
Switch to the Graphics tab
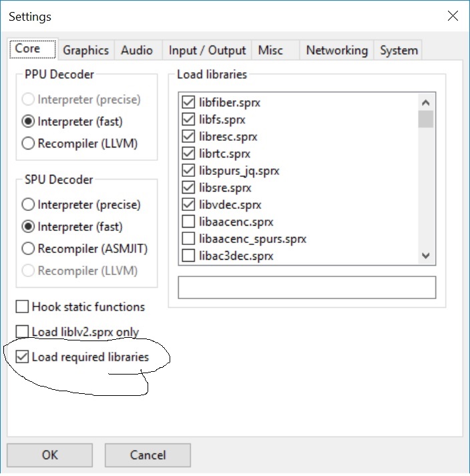(x=85, y=50)
